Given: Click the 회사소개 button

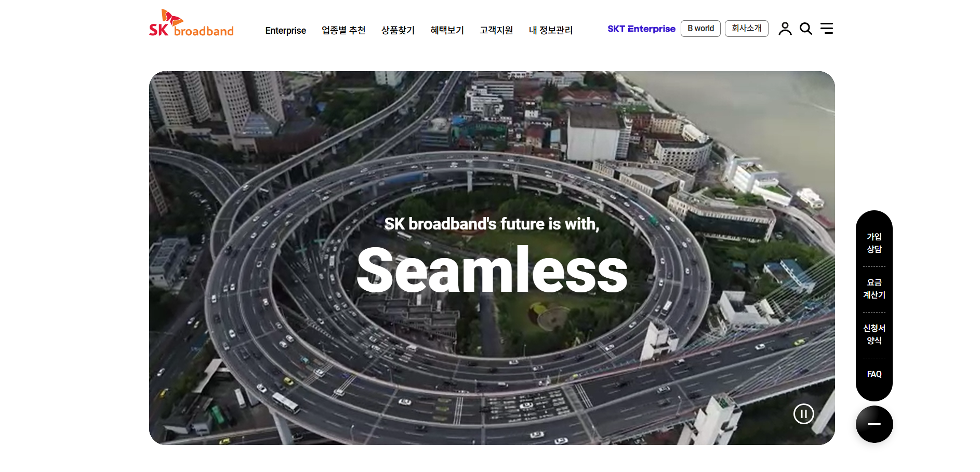Looking at the screenshot, I should [x=747, y=29].
